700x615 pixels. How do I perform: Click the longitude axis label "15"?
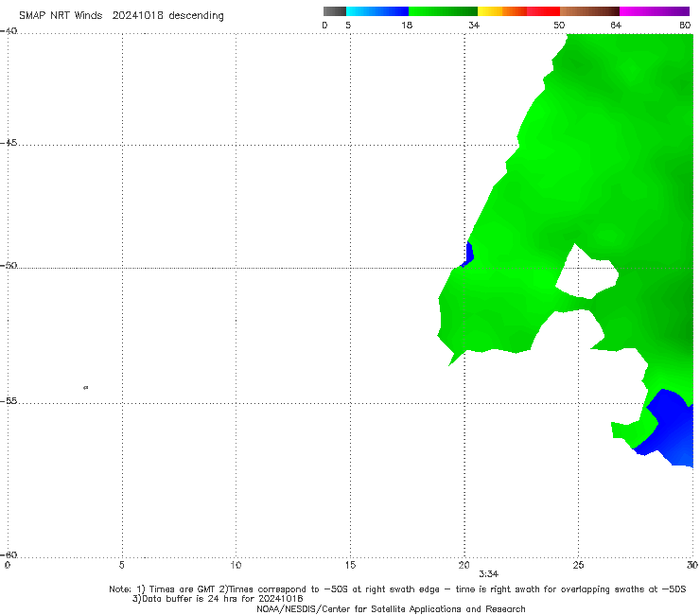(350, 565)
